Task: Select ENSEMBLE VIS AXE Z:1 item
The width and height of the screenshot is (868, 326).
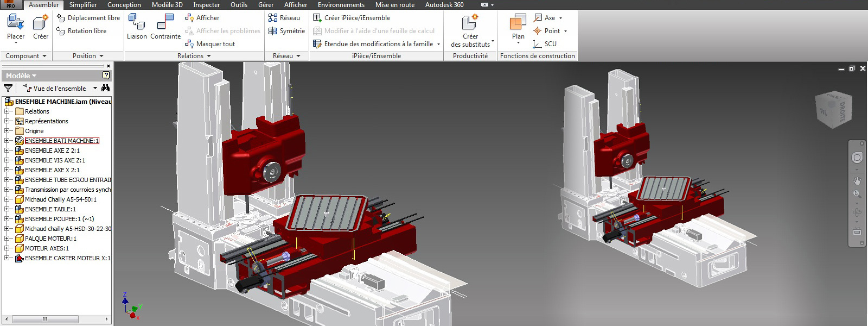Action: [x=55, y=160]
